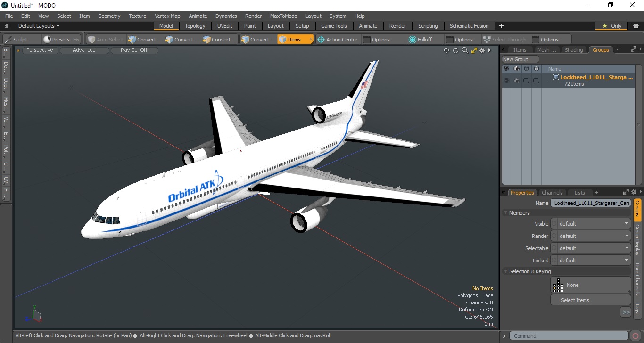
Task: Open the Render default dropdown
Action: (x=591, y=236)
